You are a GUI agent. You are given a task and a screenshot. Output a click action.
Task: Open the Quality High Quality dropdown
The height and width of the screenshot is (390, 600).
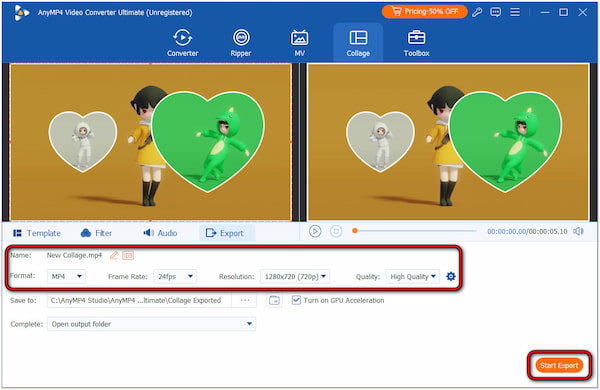point(413,276)
